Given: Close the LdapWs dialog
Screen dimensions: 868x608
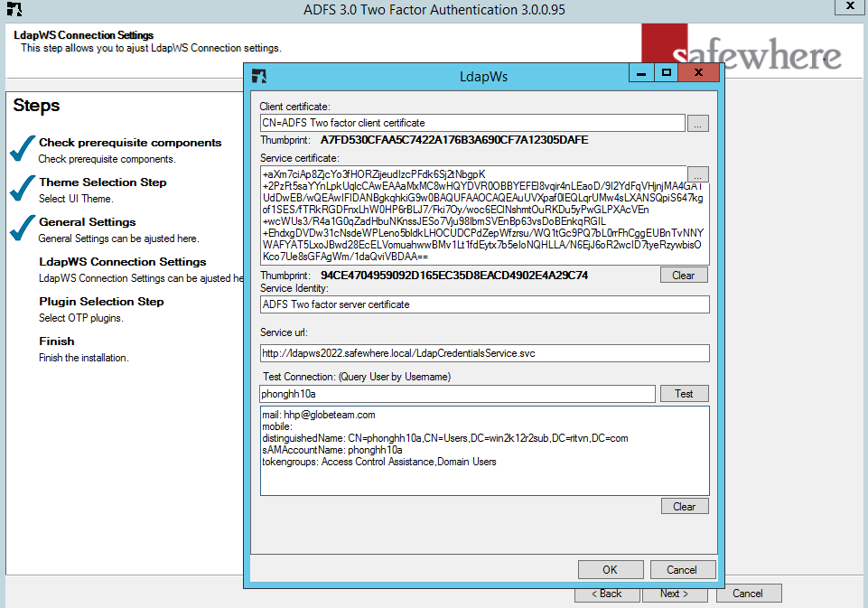Looking at the screenshot, I should 698,72.
